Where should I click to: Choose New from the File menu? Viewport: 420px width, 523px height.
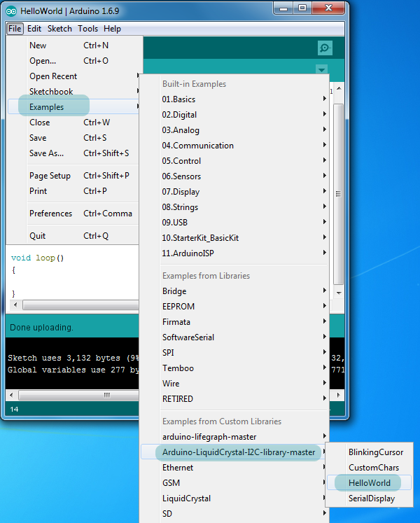click(x=73, y=46)
